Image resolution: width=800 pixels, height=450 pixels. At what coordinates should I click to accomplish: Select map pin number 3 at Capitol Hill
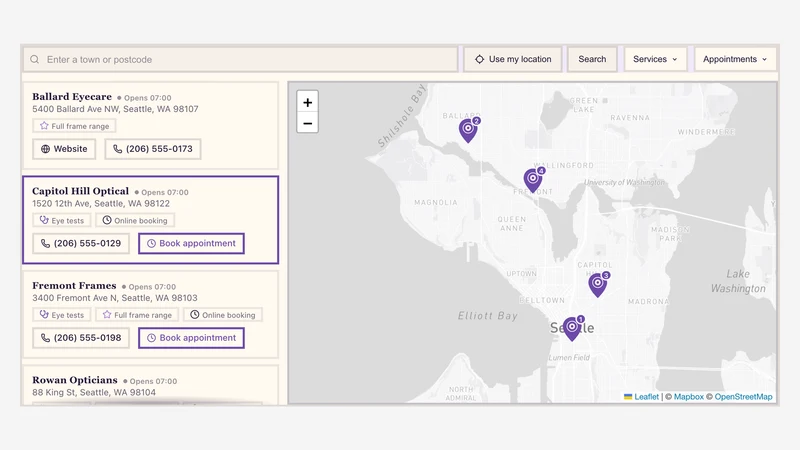[x=598, y=284]
